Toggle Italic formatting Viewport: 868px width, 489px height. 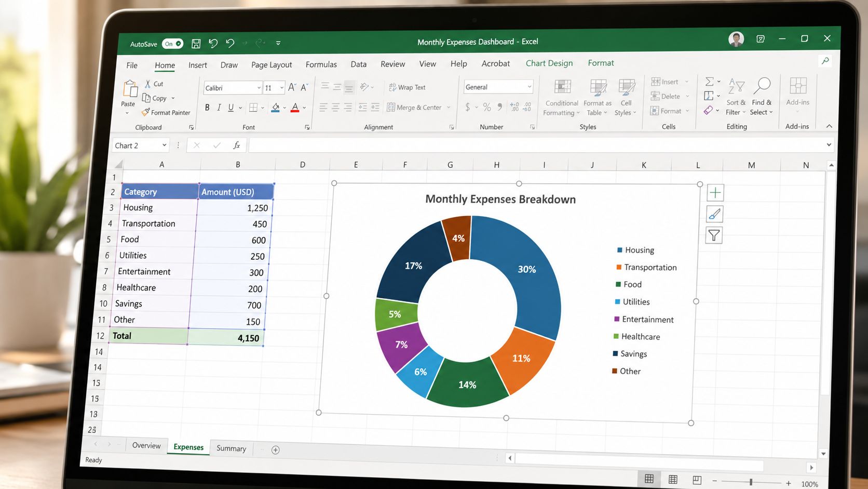219,108
